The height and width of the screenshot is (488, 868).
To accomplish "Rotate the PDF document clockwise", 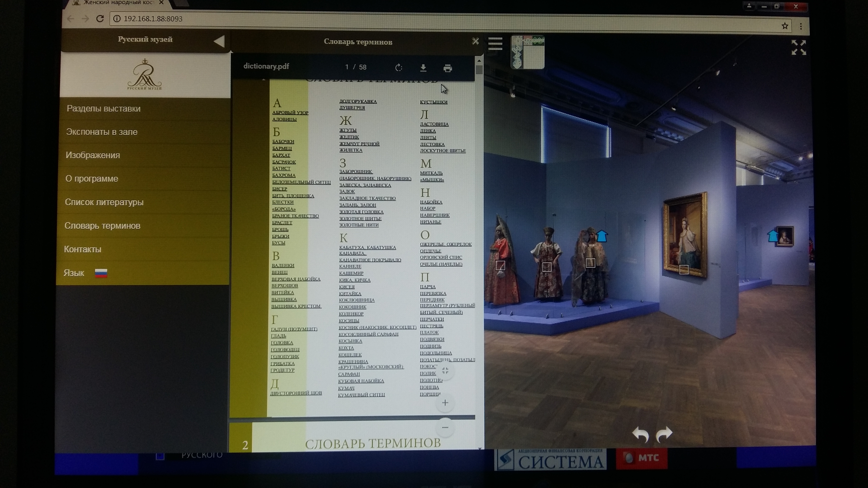I will [x=399, y=68].
